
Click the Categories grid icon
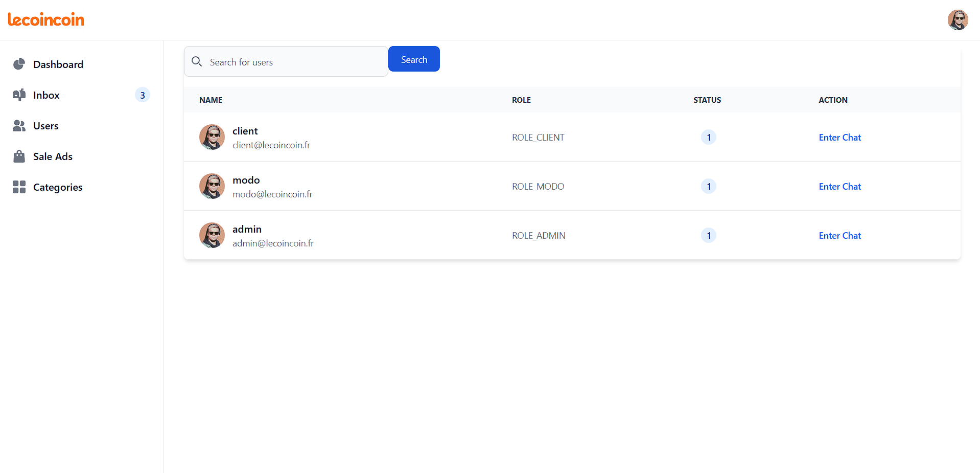(19, 187)
